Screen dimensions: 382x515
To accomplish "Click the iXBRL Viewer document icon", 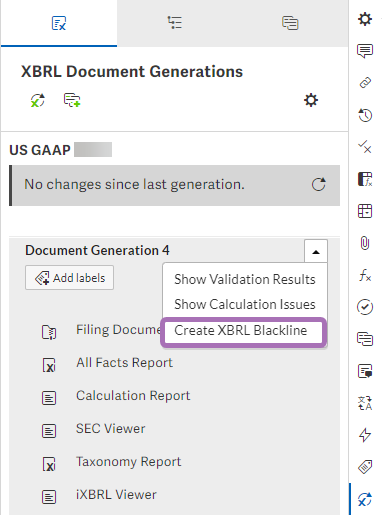I will pyautogui.click(x=49, y=497).
